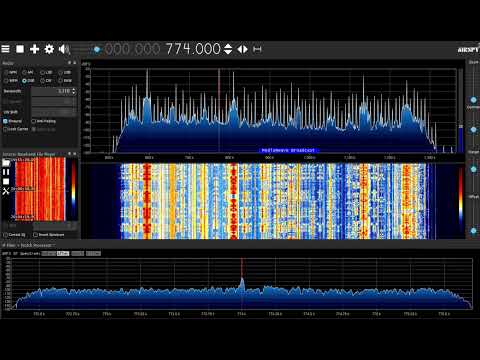480x360 pixels.
Task: Click the Bandwidth value field
Action: [x=51, y=91]
